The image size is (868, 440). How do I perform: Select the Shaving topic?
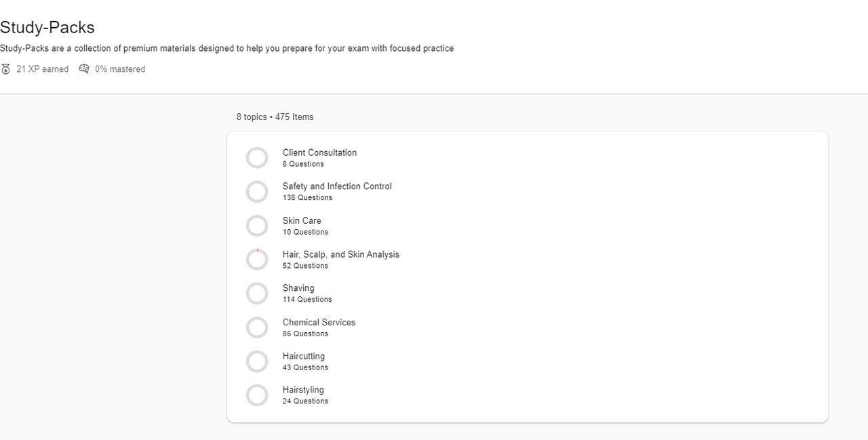pyautogui.click(x=298, y=288)
